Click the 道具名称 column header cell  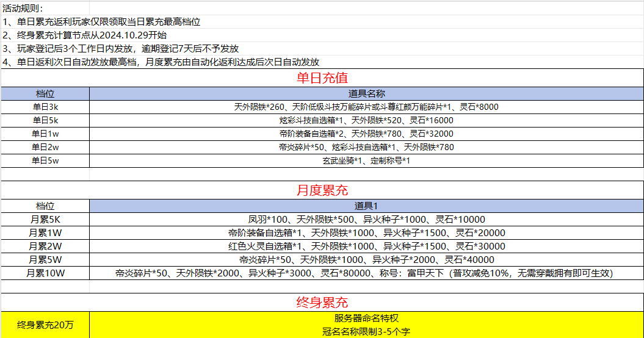pyautogui.click(x=366, y=93)
